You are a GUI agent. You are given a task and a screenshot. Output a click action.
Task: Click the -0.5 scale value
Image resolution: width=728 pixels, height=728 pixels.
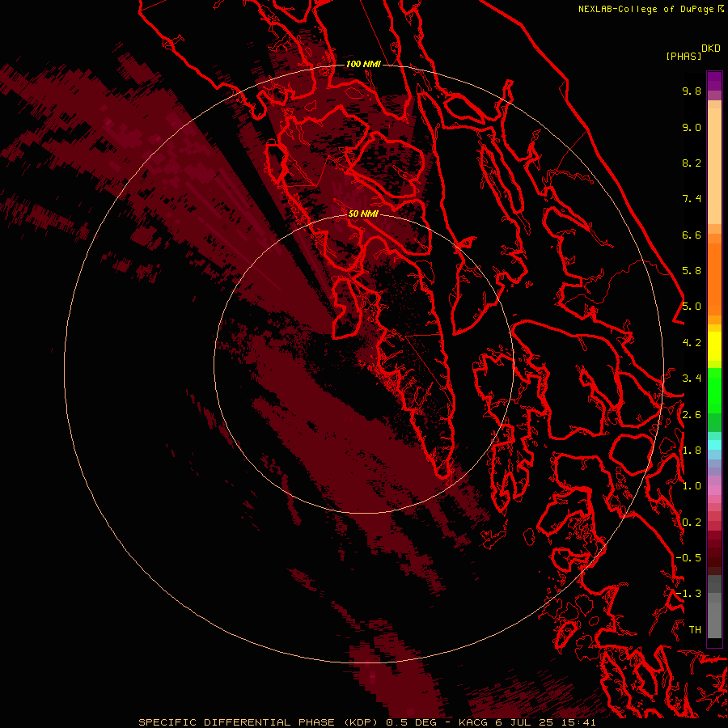688,558
